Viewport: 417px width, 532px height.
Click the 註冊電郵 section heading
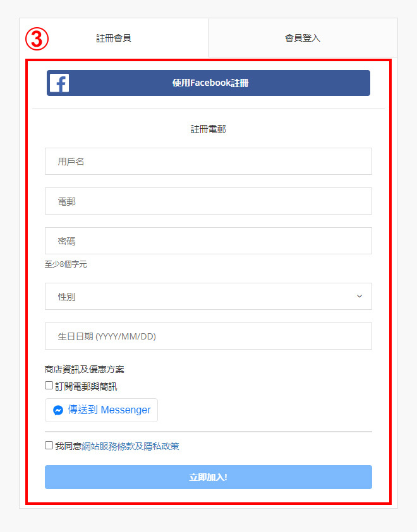point(208,129)
